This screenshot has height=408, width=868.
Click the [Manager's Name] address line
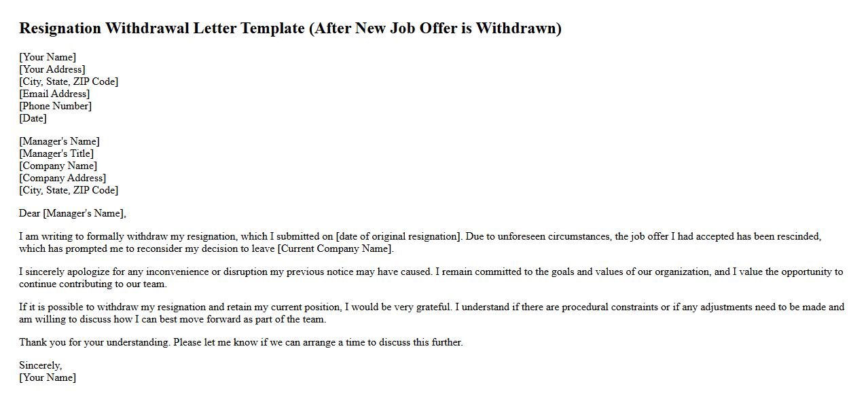pyautogui.click(x=59, y=141)
